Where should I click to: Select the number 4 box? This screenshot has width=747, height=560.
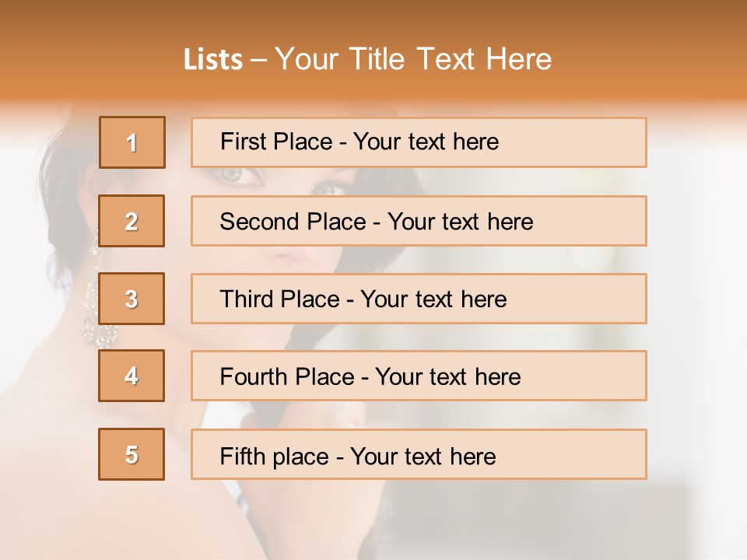point(132,376)
